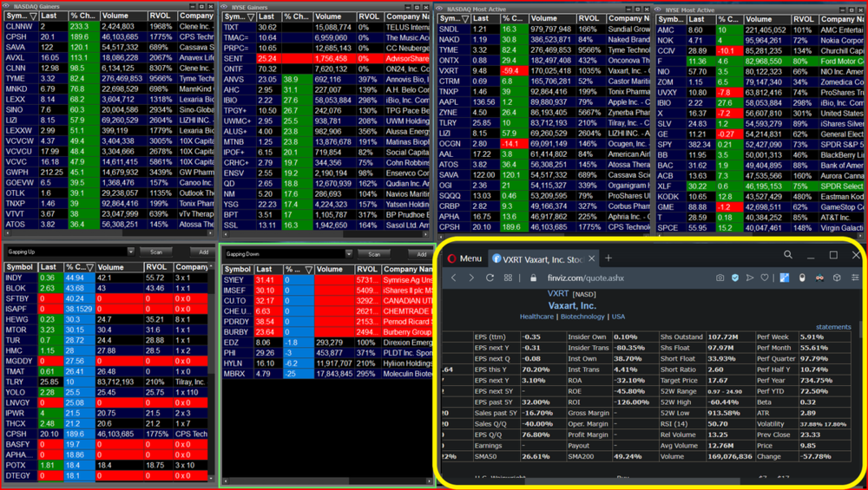The width and height of the screenshot is (868, 490).
Task: Click Add in the Gapping Up panel
Action: pyautogui.click(x=203, y=252)
